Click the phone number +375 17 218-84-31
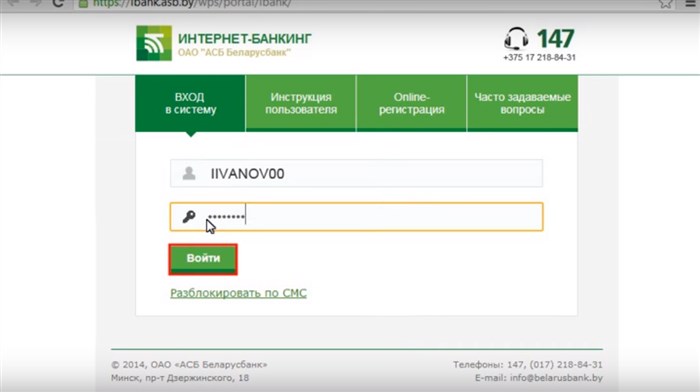This screenshot has width=700, height=392. [x=539, y=57]
